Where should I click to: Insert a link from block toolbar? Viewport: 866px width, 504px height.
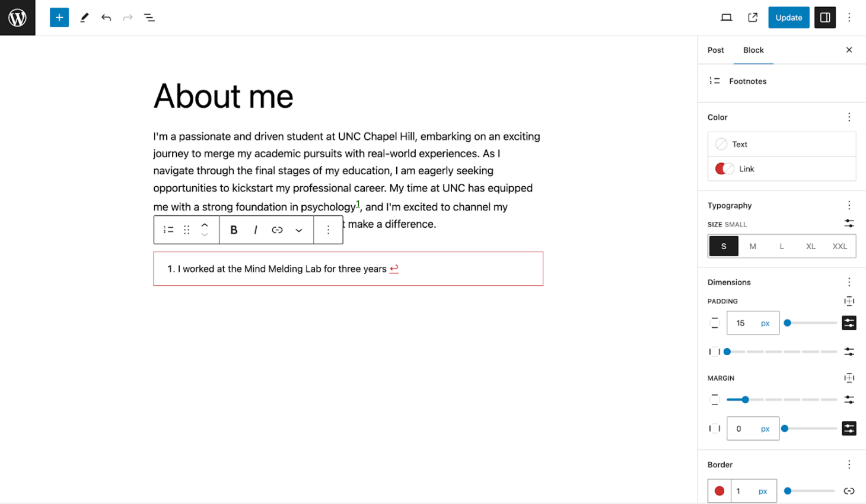[x=277, y=230]
